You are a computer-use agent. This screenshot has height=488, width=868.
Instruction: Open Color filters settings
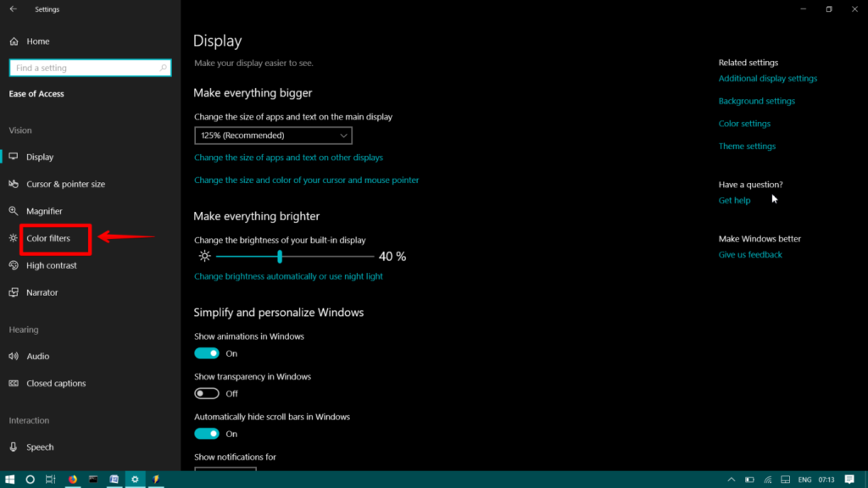(48, 238)
